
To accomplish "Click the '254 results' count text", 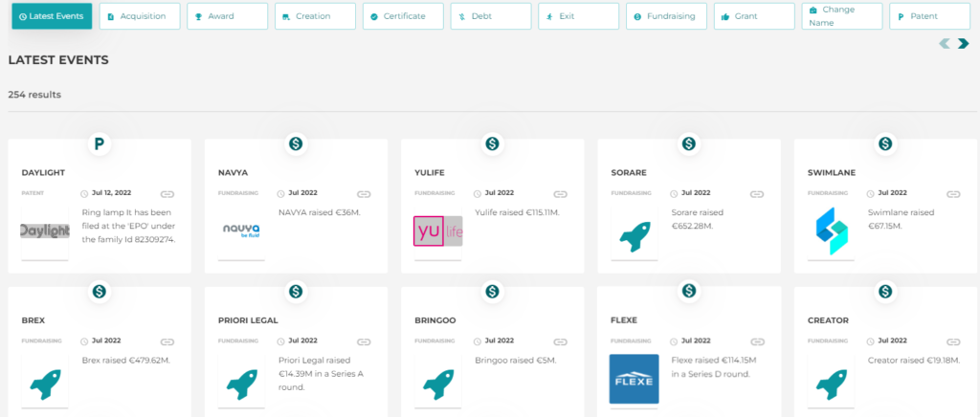I will (34, 95).
